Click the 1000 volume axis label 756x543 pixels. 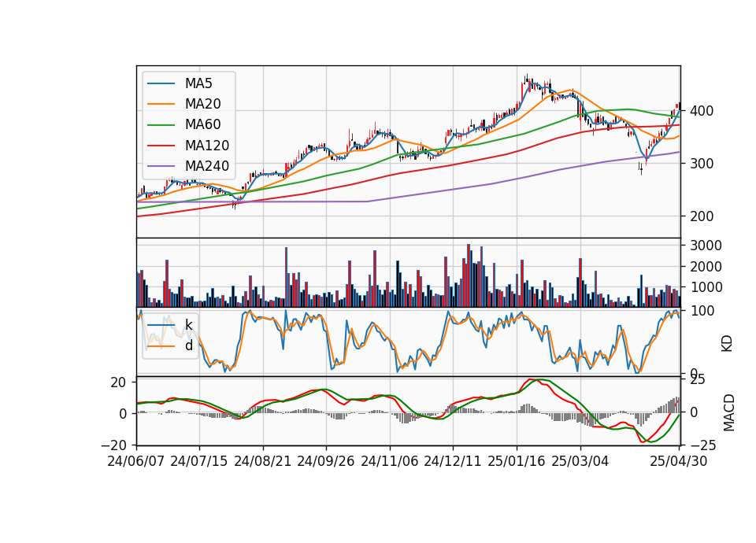706,287
